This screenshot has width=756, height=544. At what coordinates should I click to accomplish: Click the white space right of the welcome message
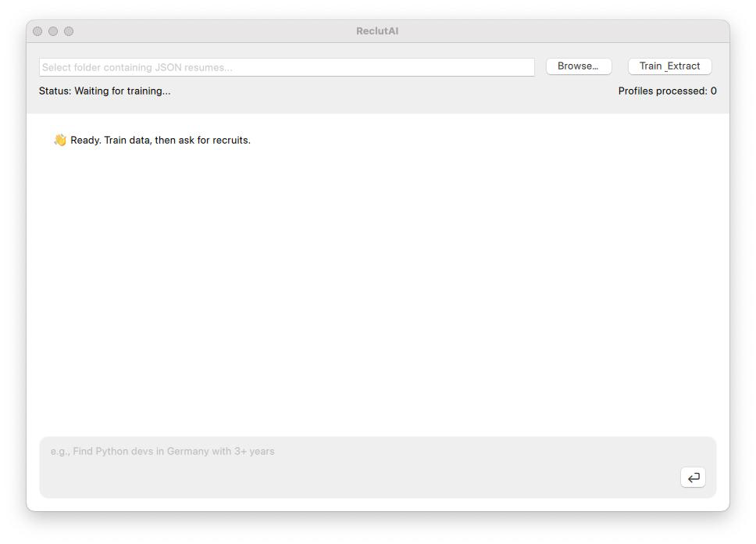tap(484, 140)
